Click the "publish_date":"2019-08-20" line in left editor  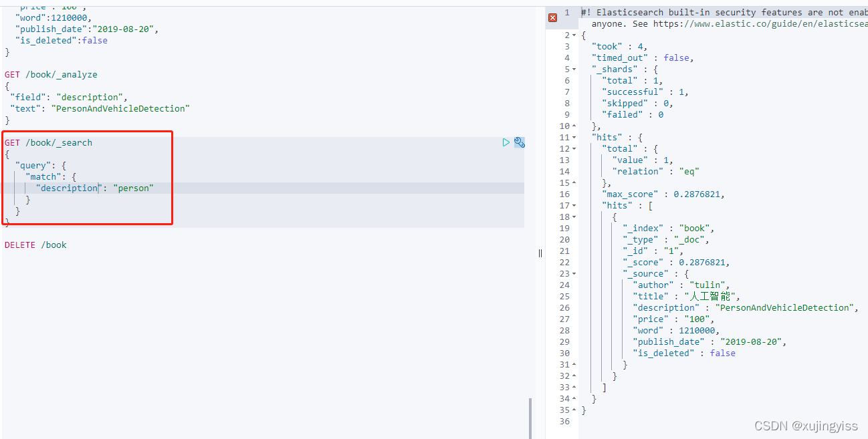point(87,29)
